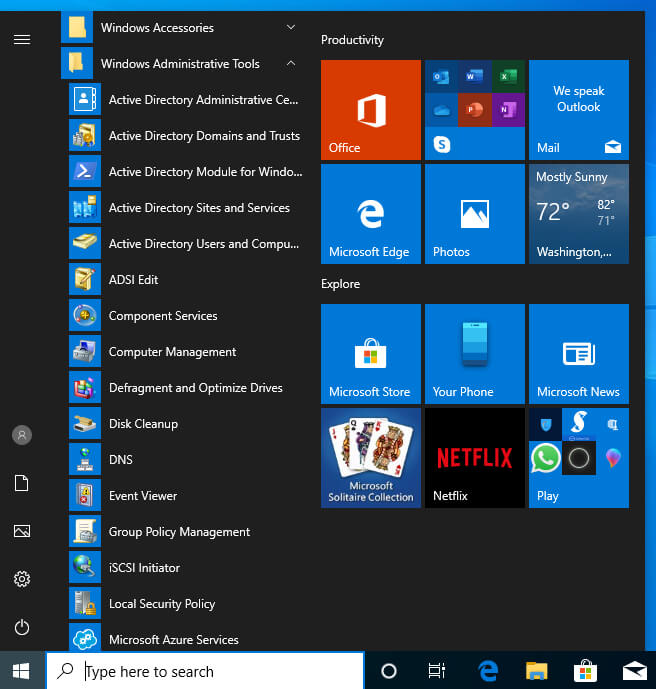
Task: Launch Active Directory Domains and Trusts icon
Action: pyautogui.click(x=85, y=135)
